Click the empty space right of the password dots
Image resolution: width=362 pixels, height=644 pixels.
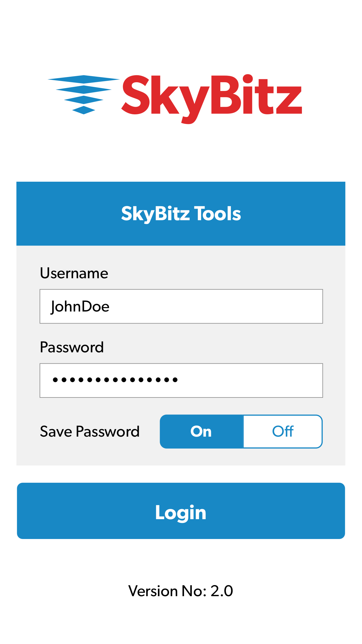(251, 380)
